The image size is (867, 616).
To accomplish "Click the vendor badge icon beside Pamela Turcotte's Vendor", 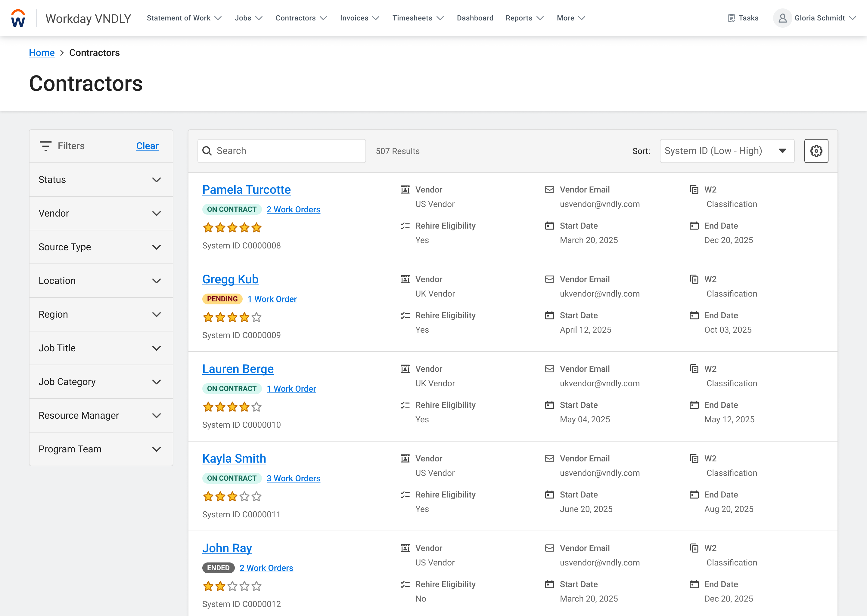I will coord(405,189).
